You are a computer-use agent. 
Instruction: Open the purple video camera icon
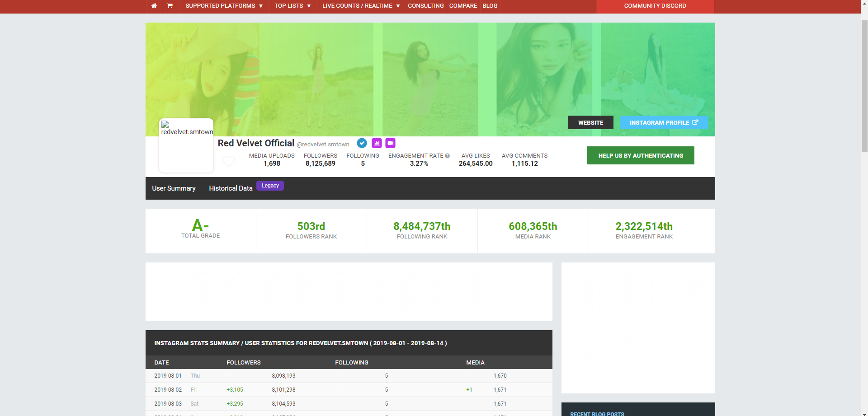coord(391,143)
